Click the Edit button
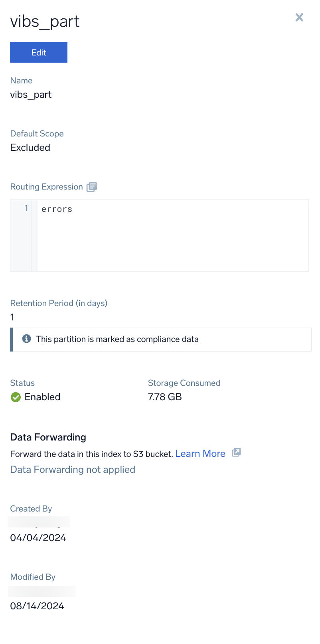This screenshot has width=320, height=644. (x=39, y=53)
